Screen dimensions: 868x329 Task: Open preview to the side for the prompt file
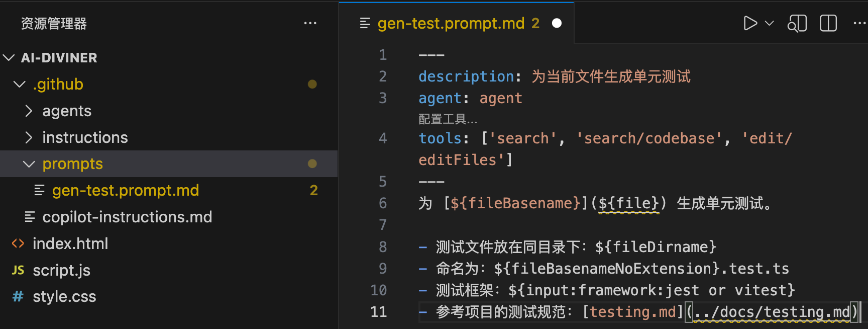pyautogui.click(x=797, y=23)
